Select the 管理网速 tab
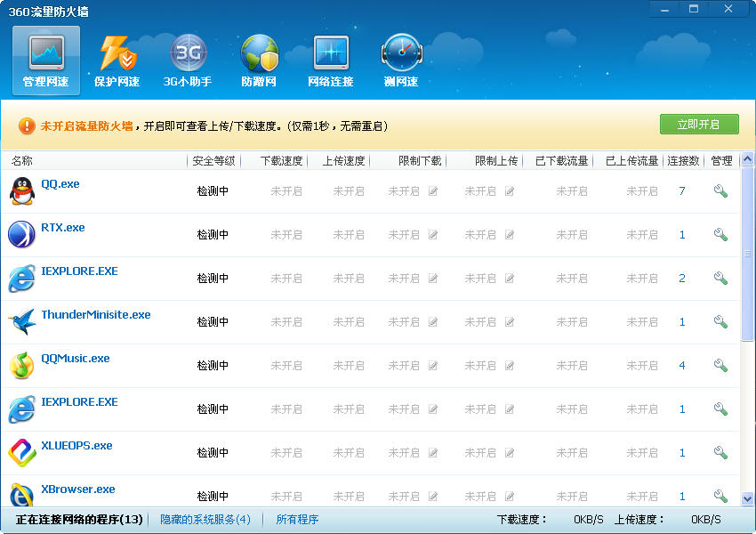Screen dimensions: 756x534 click(46, 61)
